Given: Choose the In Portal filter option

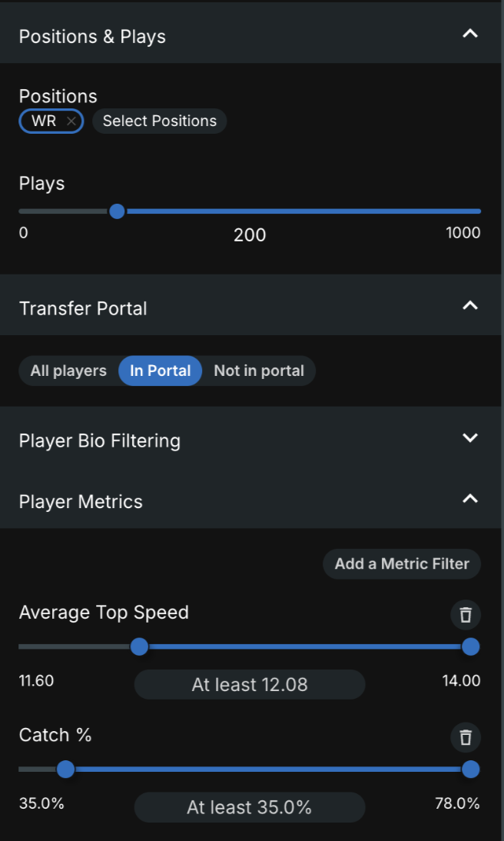Looking at the screenshot, I should (160, 371).
